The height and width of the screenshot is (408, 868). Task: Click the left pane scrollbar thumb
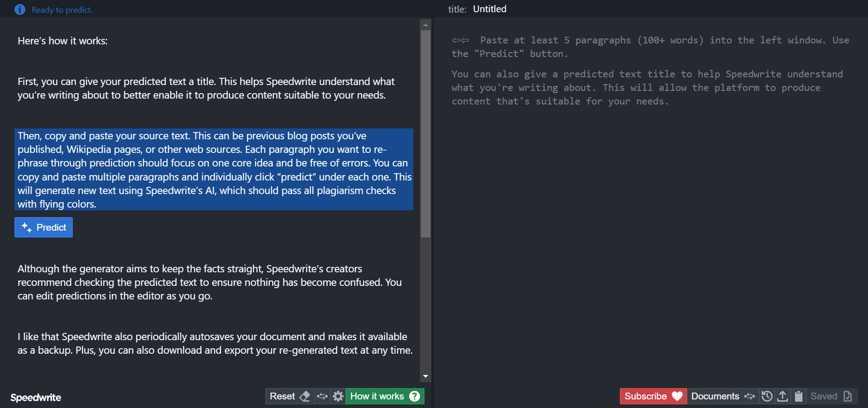tap(425, 133)
